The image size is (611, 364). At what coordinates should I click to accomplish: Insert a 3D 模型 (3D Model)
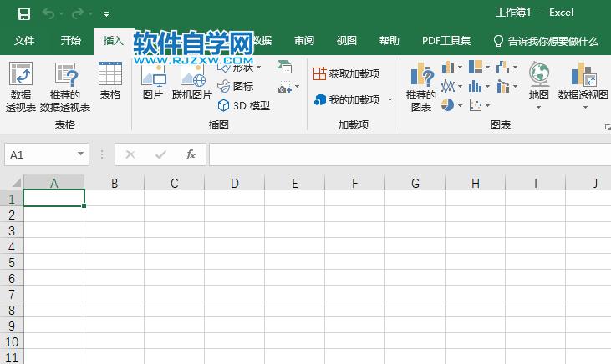coord(244,105)
